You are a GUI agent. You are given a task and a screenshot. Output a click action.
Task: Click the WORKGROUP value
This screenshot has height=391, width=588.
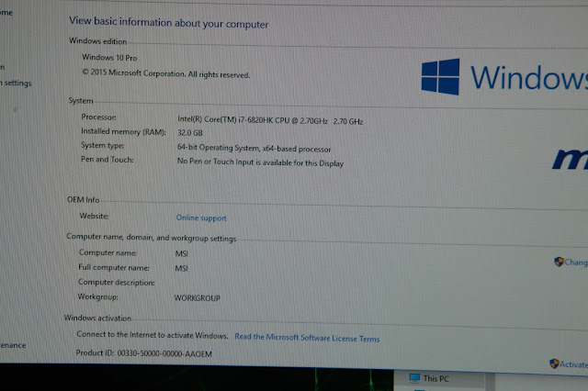(198, 298)
